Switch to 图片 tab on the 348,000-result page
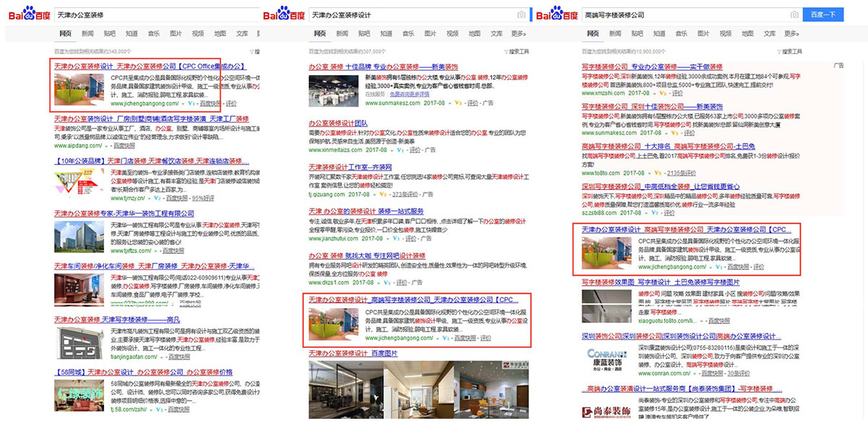The width and height of the screenshot is (868, 426). point(176,33)
